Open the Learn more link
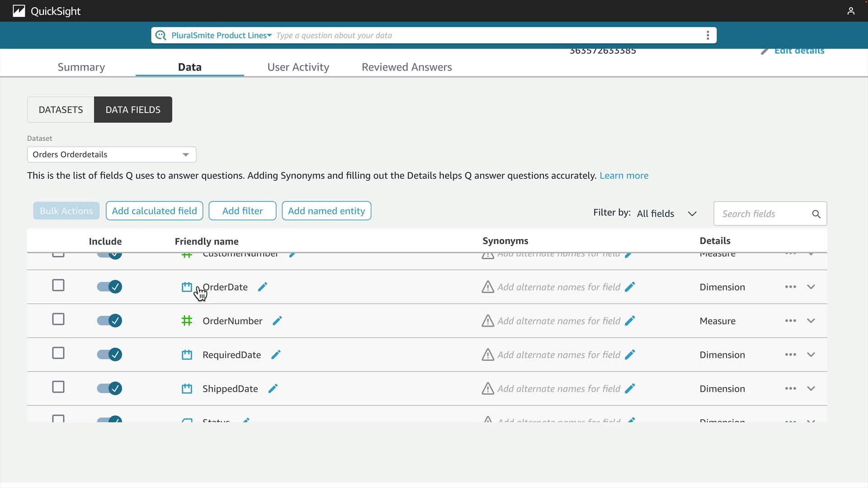 (x=623, y=176)
